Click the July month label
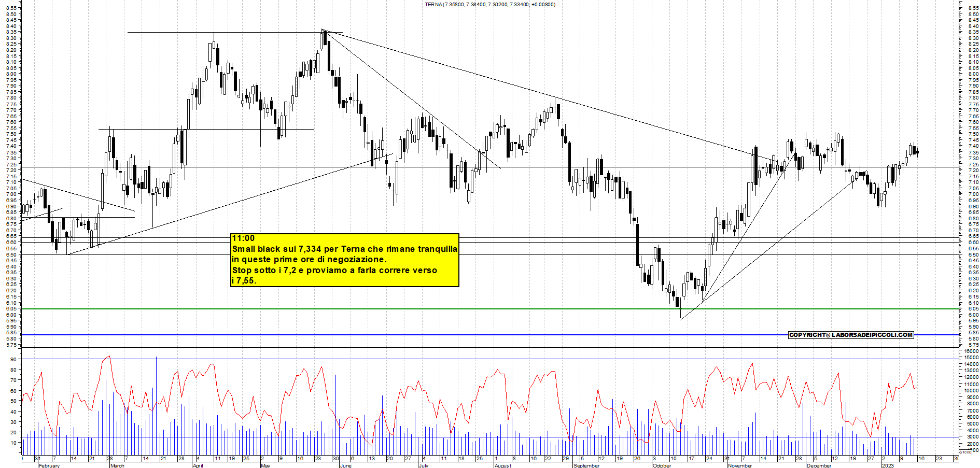Viewport: 980px width, 468px height. 423,465
